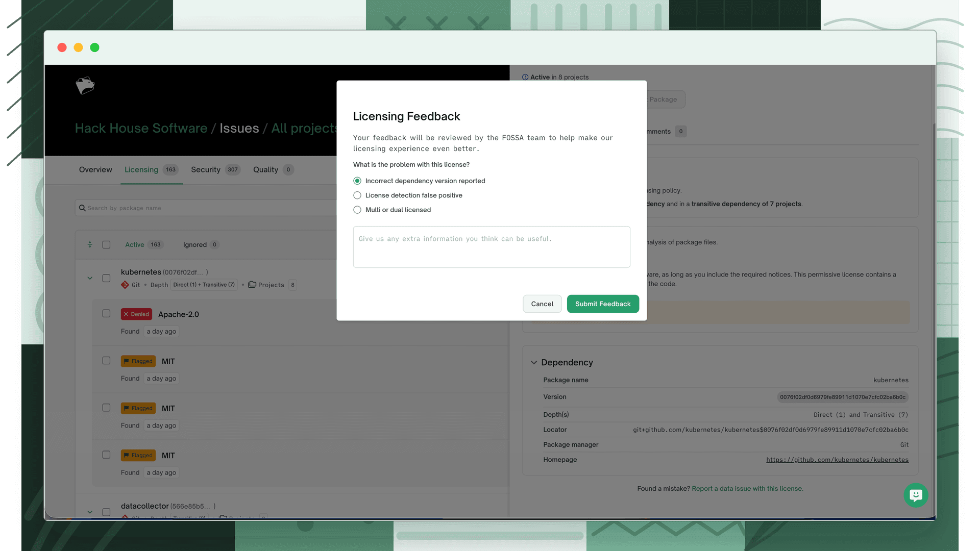Click the Apache-2.0 license name
The height and width of the screenshot is (551, 980).
(x=179, y=314)
